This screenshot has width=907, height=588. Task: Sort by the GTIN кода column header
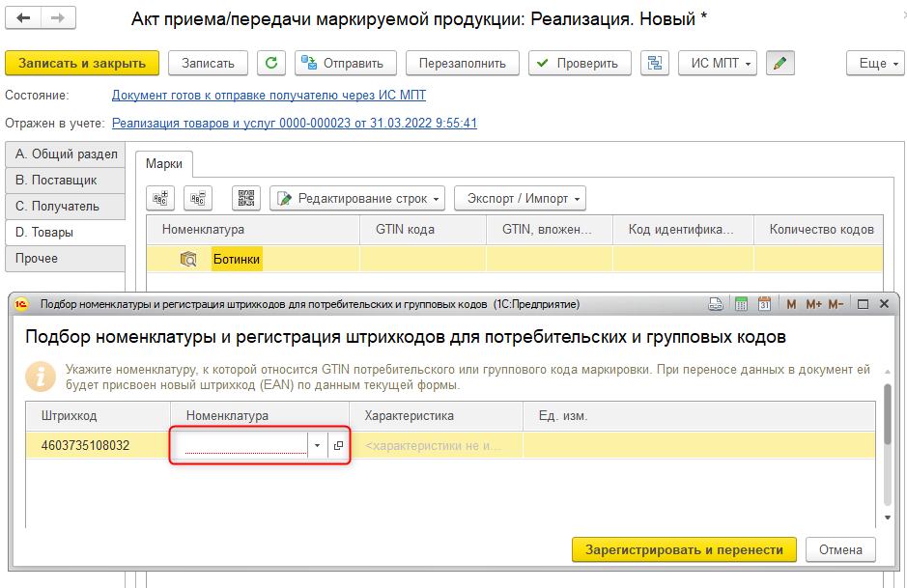coord(423,230)
